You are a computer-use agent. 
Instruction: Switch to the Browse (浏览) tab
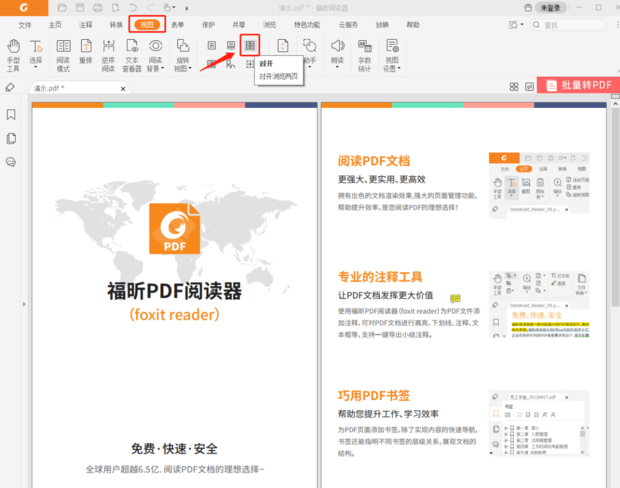[x=269, y=25]
